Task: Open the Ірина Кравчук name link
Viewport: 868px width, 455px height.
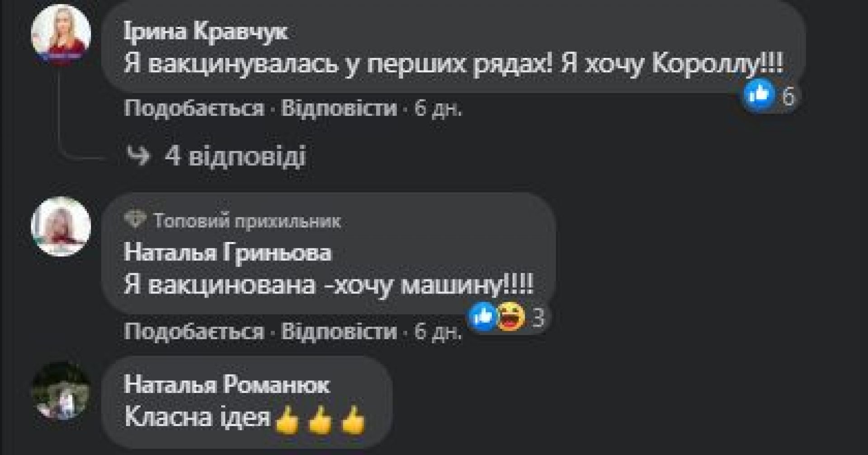Action: pyautogui.click(x=206, y=32)
